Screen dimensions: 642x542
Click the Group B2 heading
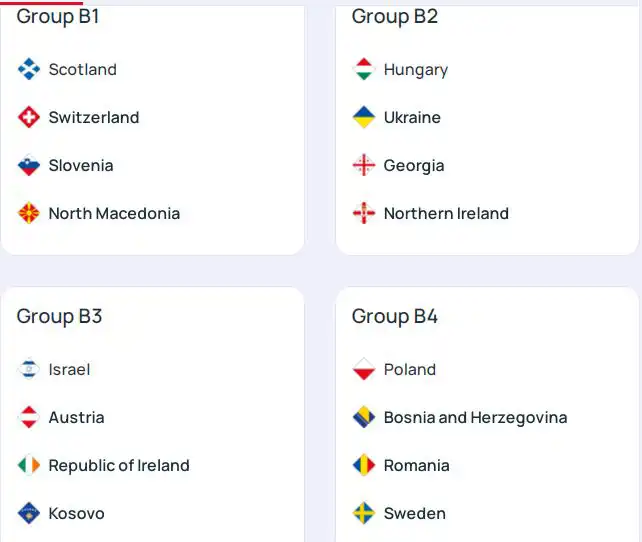pyautogui.click(x=395, y=16)
